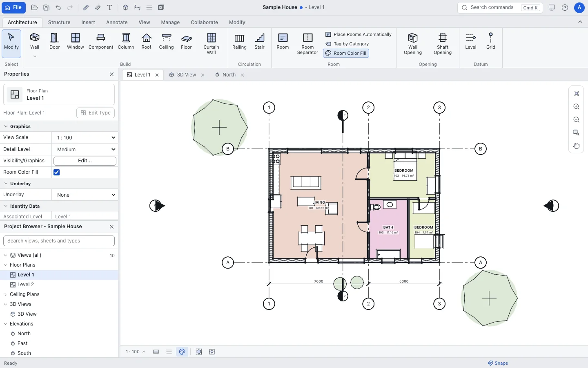This screenshot has width=588, height=368.
Task: Click the Visibility/Graphics Edit button
Action: click(85, 161)
